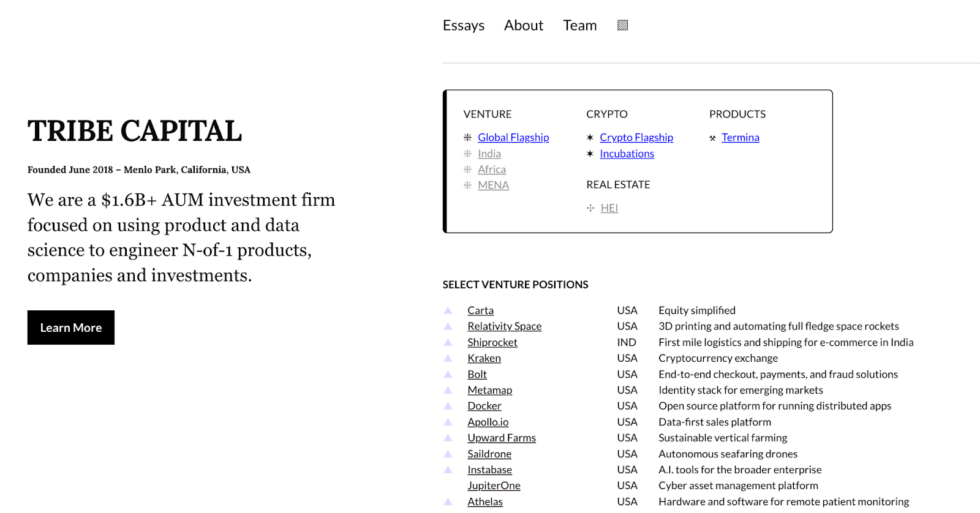Click the triangle marker beside Kraken
980x513 pixels.
coord(448,358)
